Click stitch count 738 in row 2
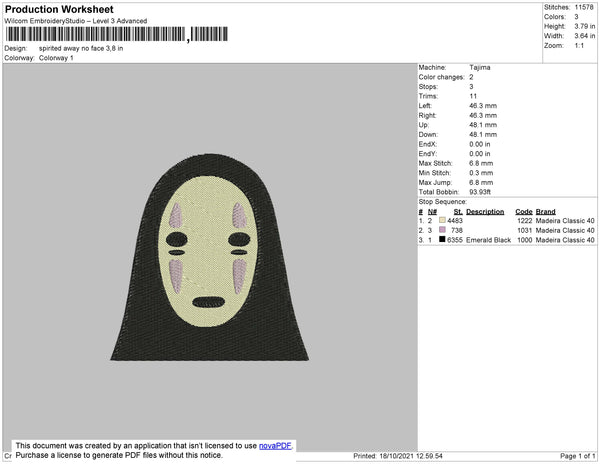Image resolution: width=600 pixels, height=464 pixels. 457,230
